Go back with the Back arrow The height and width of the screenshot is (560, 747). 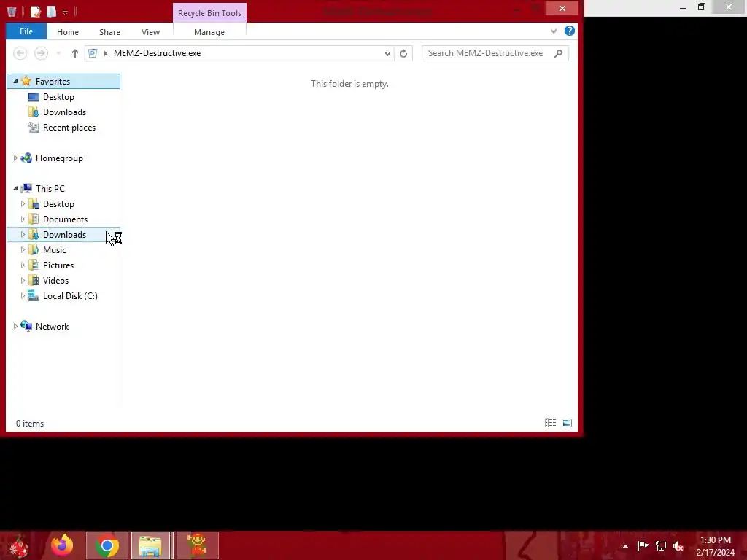click(x=20, y=53)
